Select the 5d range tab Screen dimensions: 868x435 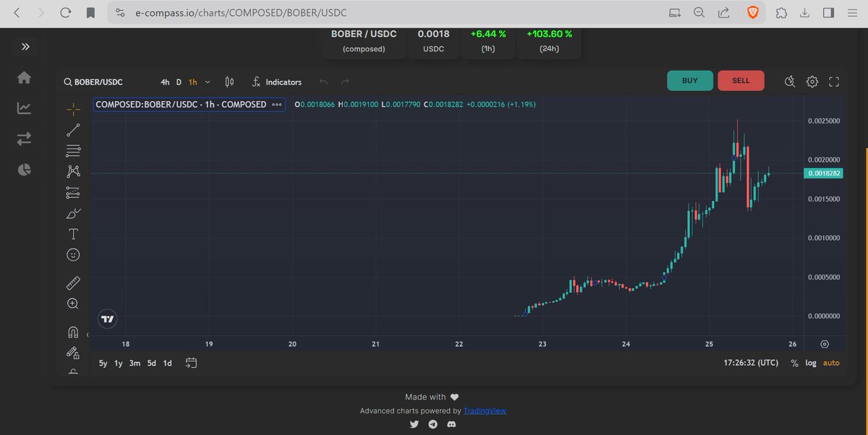point(151,363)
